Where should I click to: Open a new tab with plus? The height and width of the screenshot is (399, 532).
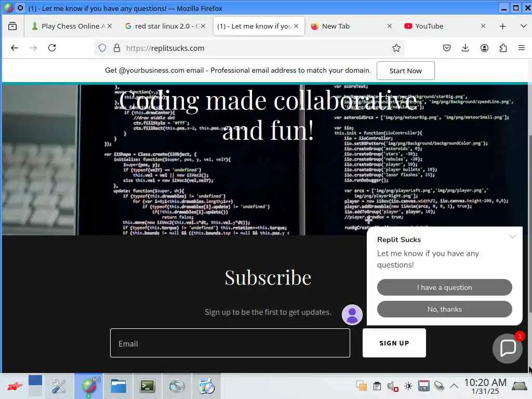(502, 26)
